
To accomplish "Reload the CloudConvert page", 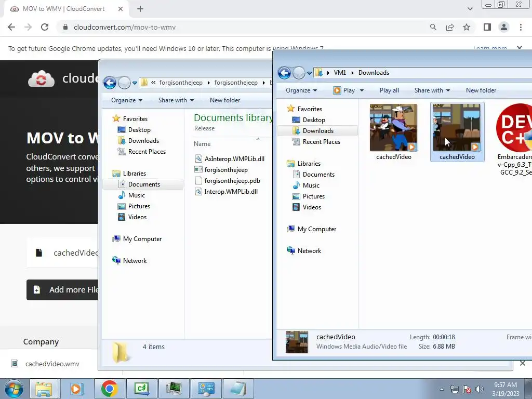I will [45, 27].
